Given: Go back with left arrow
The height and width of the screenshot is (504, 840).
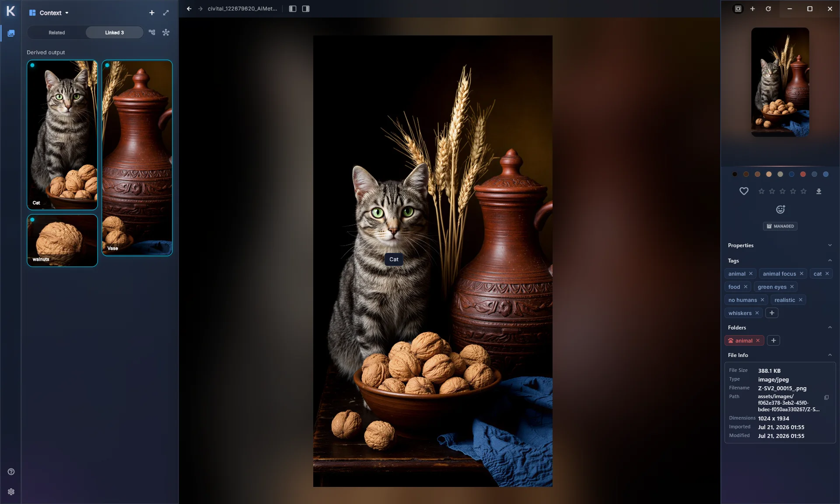Looking at the screenshot, I should (x=189, y=9).
